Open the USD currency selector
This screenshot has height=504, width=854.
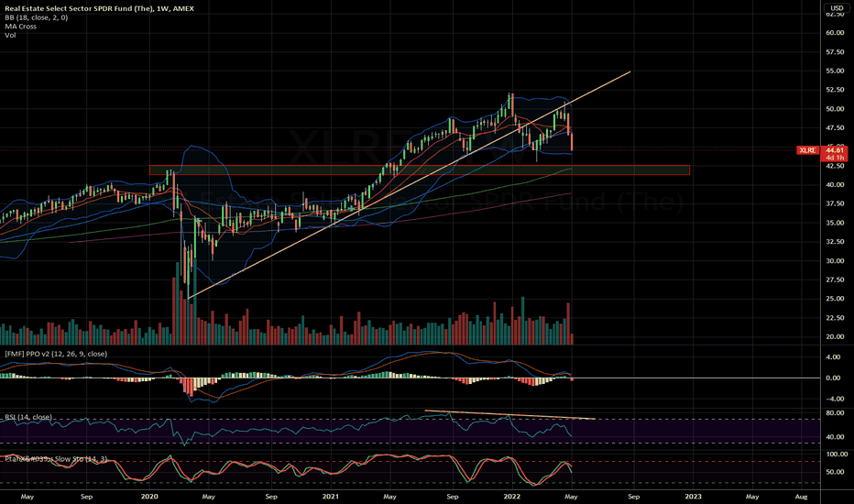click(837, 7)
